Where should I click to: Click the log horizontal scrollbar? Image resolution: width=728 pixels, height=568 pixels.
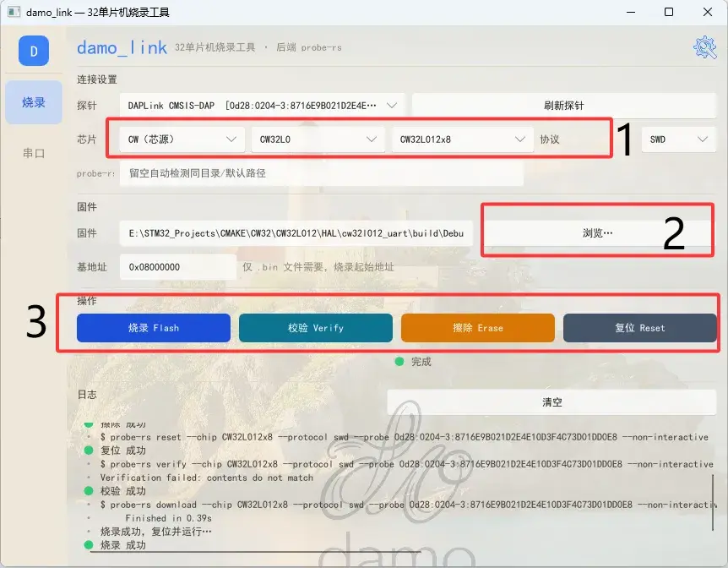(255, 552)
